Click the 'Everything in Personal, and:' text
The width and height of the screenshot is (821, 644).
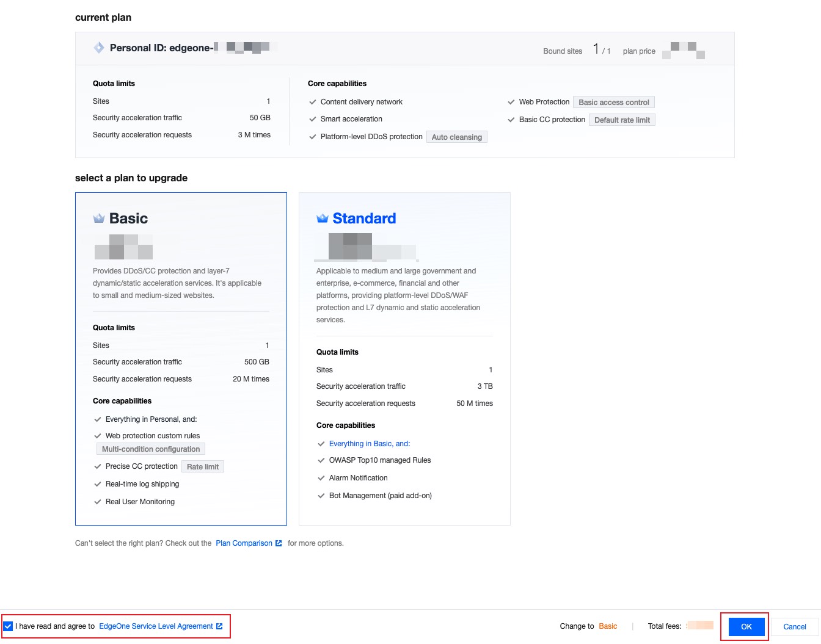pyautogui.click(x=151, y=419)
